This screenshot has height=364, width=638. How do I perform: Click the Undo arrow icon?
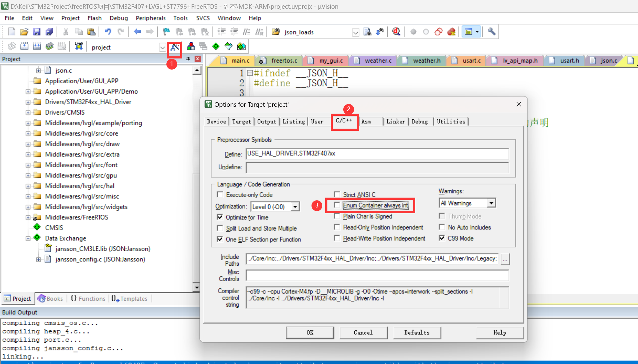coord(108,32)
